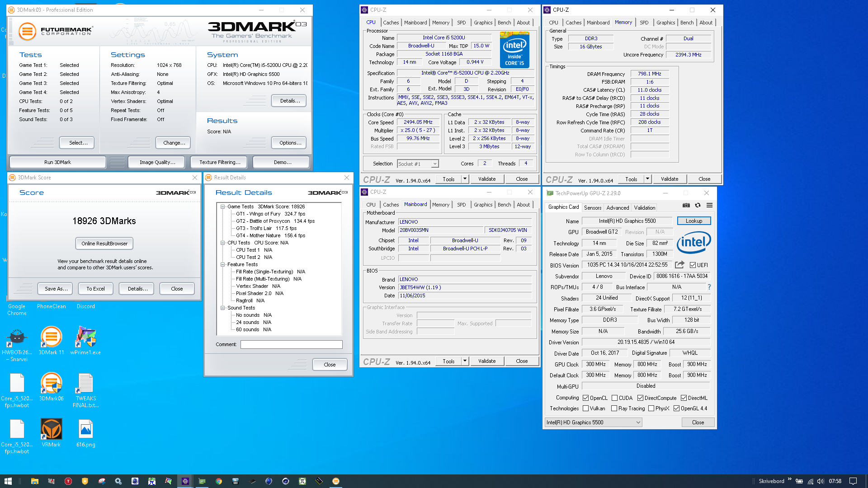The image size is (868, 488).
Task: Toggle the Ray Tracing checkbox
Action: click(614, 408)
